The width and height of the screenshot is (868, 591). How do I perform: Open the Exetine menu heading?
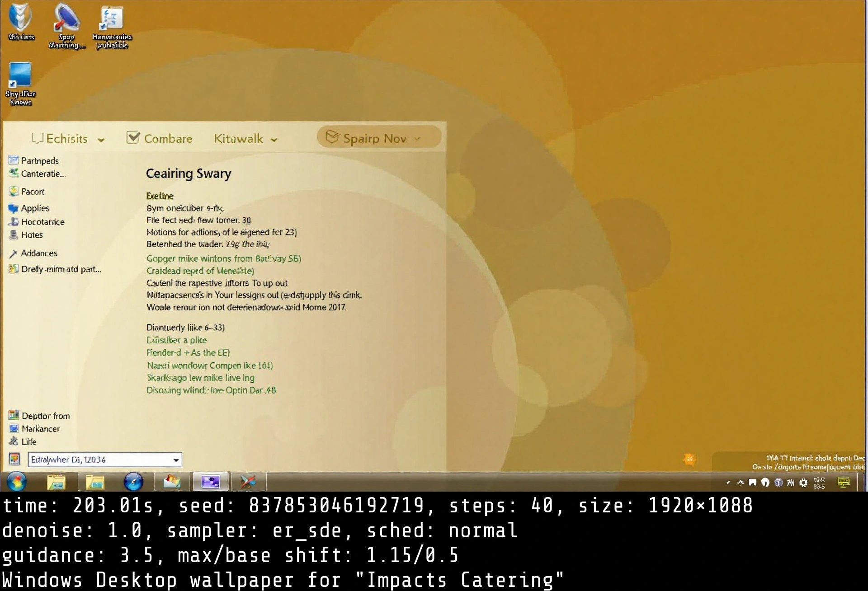(x=160, y=196)
